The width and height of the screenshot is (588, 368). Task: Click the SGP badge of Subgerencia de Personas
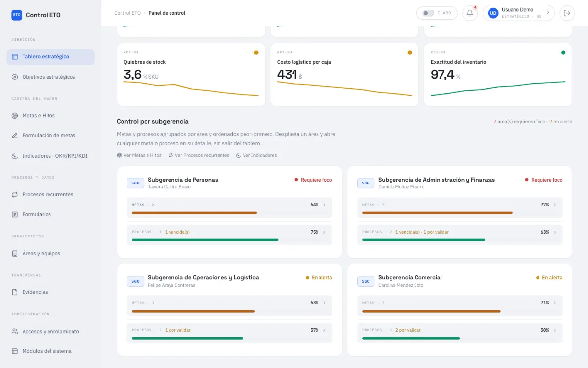coord(135,183)
